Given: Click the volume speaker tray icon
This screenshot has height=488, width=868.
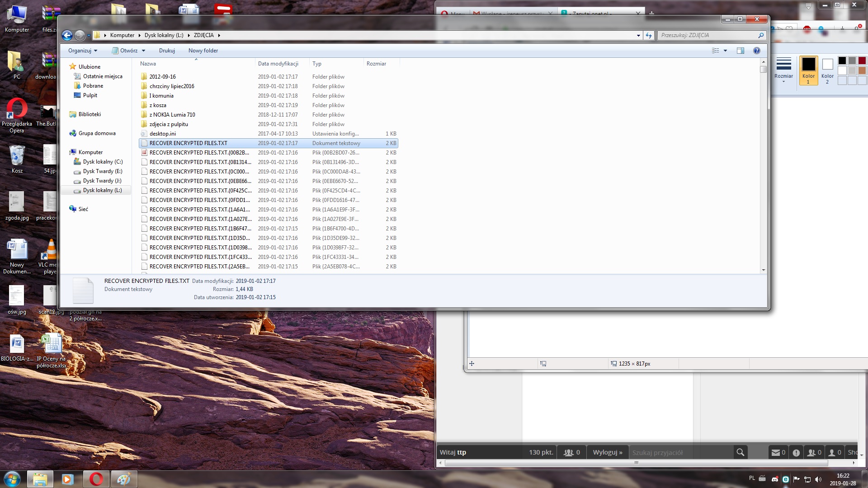Looking at the screenshot, I should (x=818, y=479).
